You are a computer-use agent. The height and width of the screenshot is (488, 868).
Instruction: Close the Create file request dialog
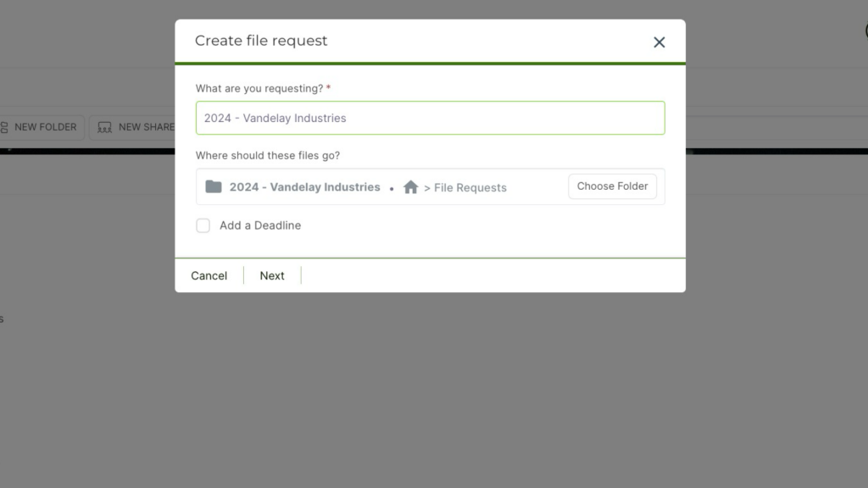(659, 42)
